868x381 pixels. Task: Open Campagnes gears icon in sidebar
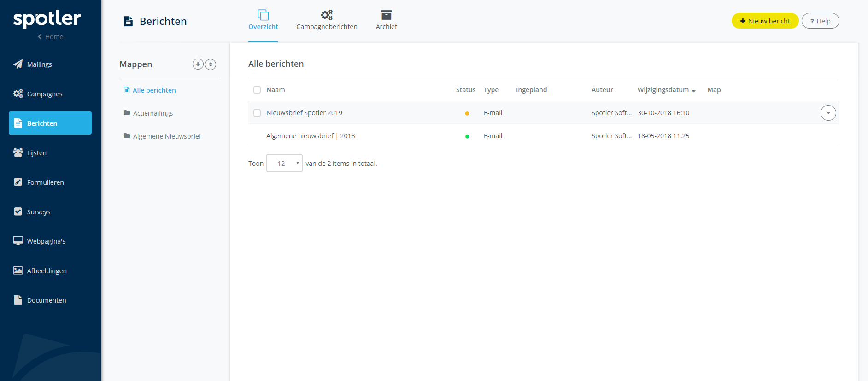tap(18, 94)
